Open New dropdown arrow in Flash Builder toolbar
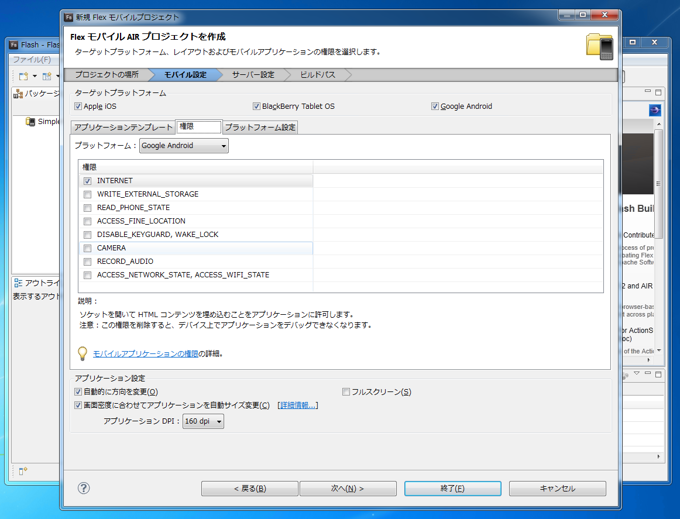680x519 pixels. coord(35,76)
